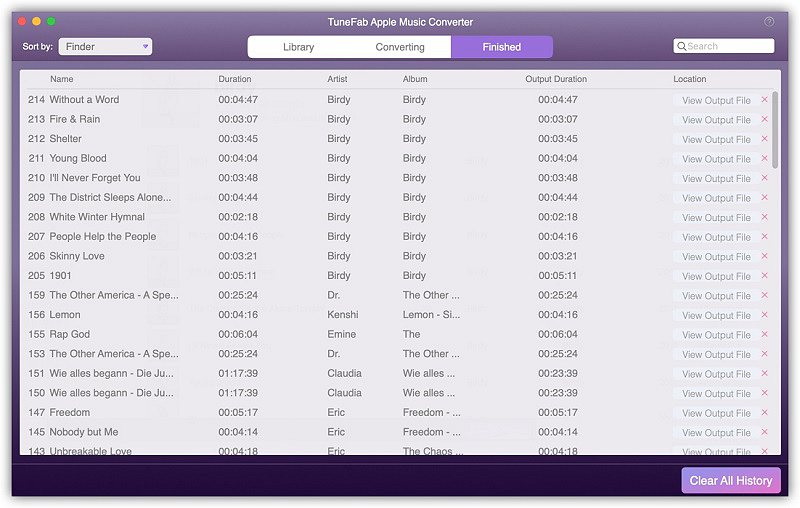This screenshot has height=508, width=800.
Task: Click Clear All History button
Action: click(x=731, y=480)
